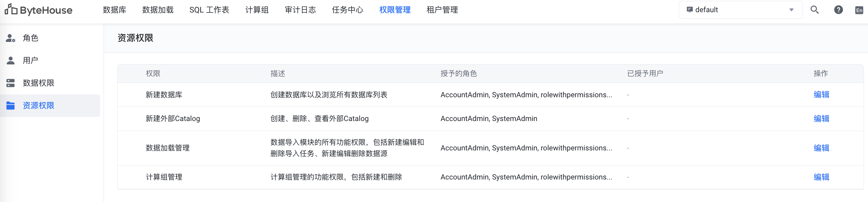
Task: Open the 租户管理 tab
Action: click(x=442, y=10)
